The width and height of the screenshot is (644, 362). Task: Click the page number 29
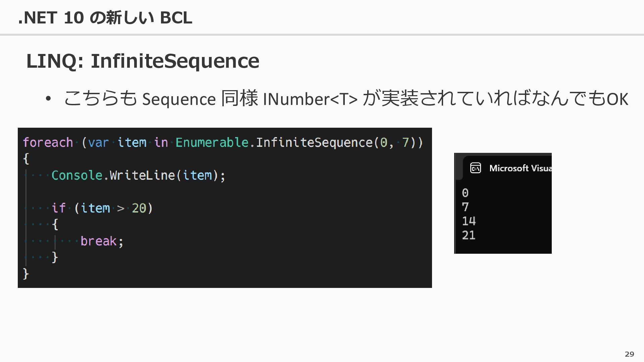click(x=630, y=354)
